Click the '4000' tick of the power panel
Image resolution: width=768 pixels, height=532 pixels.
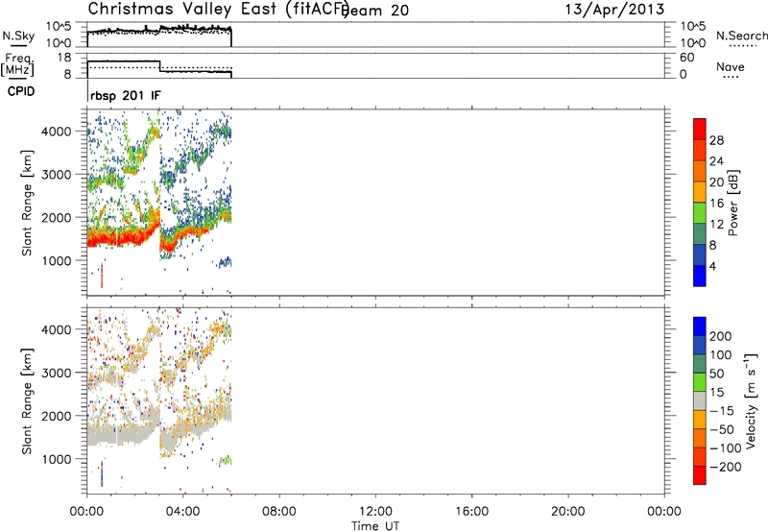(57, 132)
